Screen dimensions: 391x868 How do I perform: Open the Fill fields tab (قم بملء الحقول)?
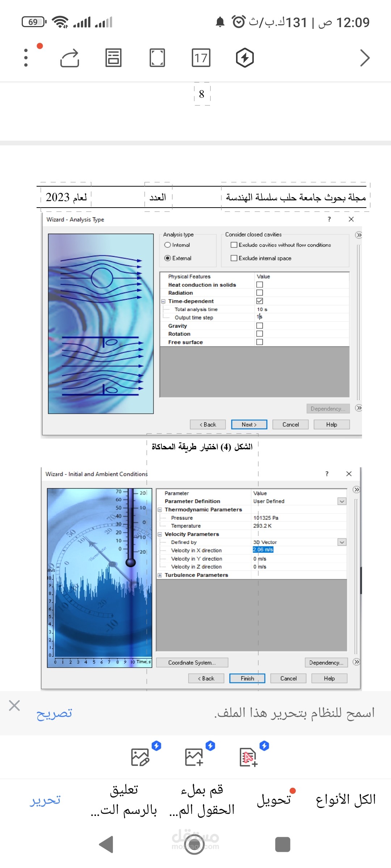click(x=202, y=800)
